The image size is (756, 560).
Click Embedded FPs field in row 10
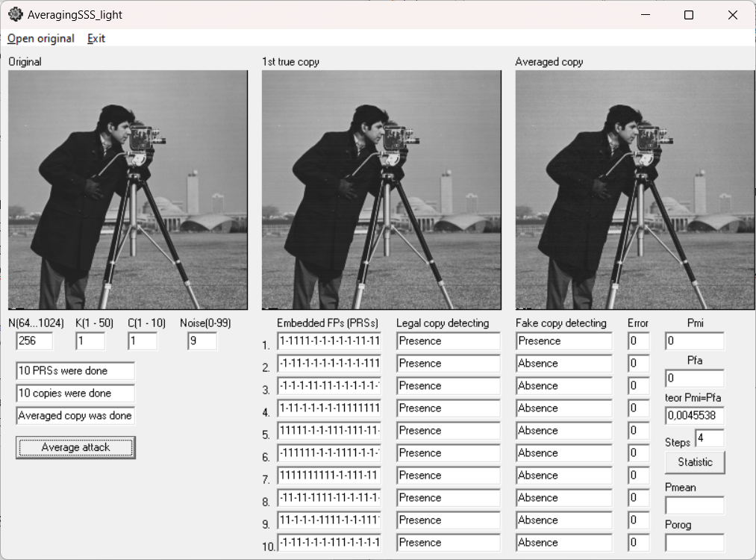pos(329,543)
